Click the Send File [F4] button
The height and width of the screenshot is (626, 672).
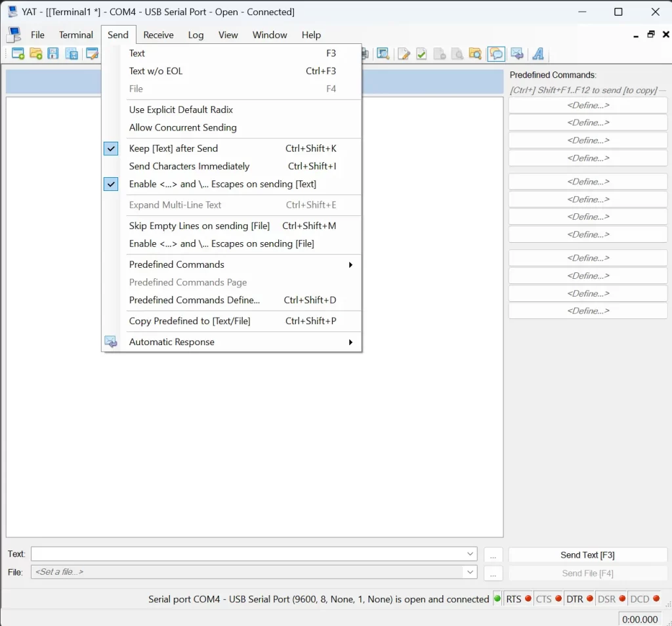(x=587, y=574)
